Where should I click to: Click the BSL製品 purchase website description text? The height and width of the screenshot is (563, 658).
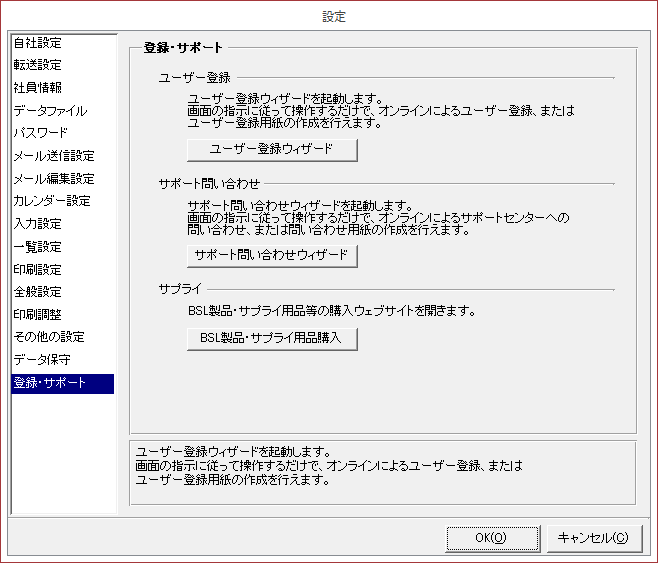(x=332, y=311)
